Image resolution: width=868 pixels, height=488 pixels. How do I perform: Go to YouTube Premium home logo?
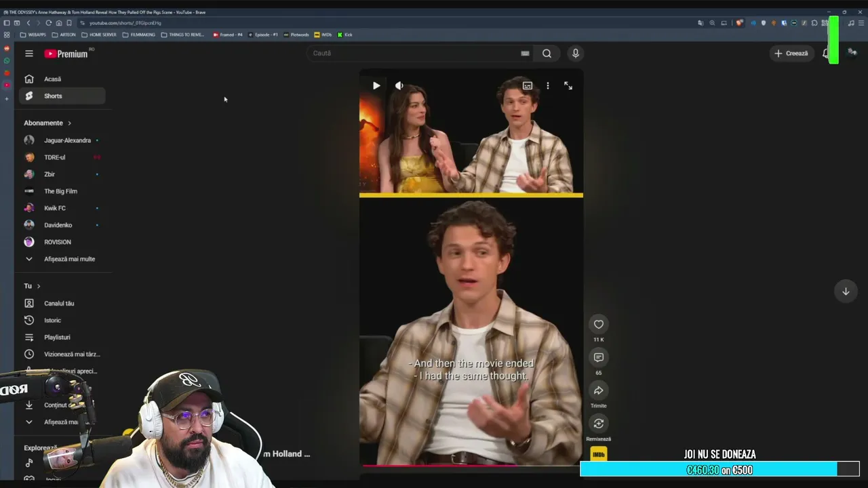(66, 54)
